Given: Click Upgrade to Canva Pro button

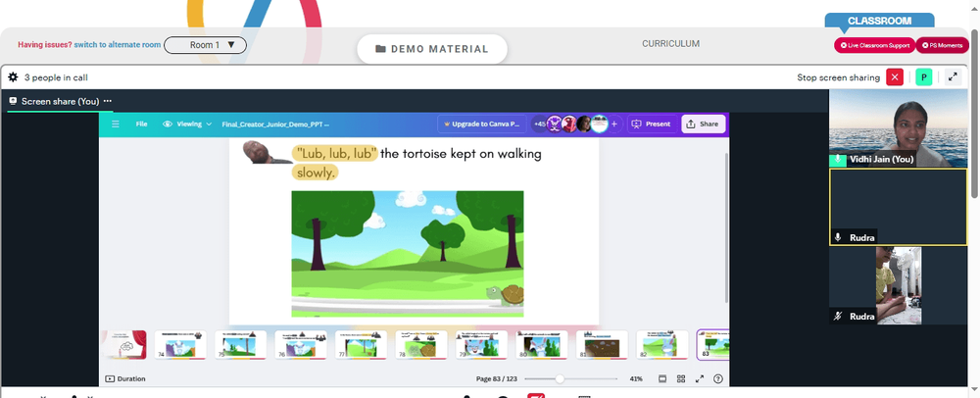Looking at the screenshot, I should tap(482, 124).
